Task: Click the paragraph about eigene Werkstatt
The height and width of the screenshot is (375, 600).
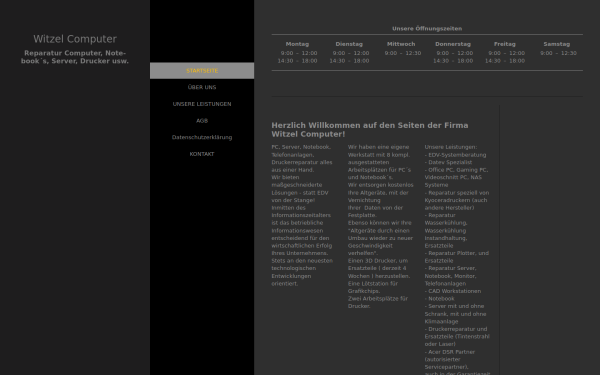Action: (x=381, y=226)
